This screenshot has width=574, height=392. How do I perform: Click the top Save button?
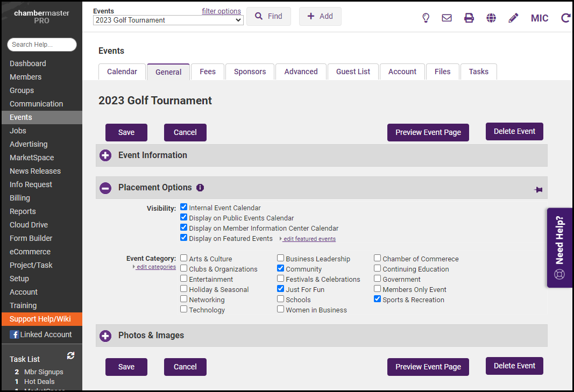(126, 132)
